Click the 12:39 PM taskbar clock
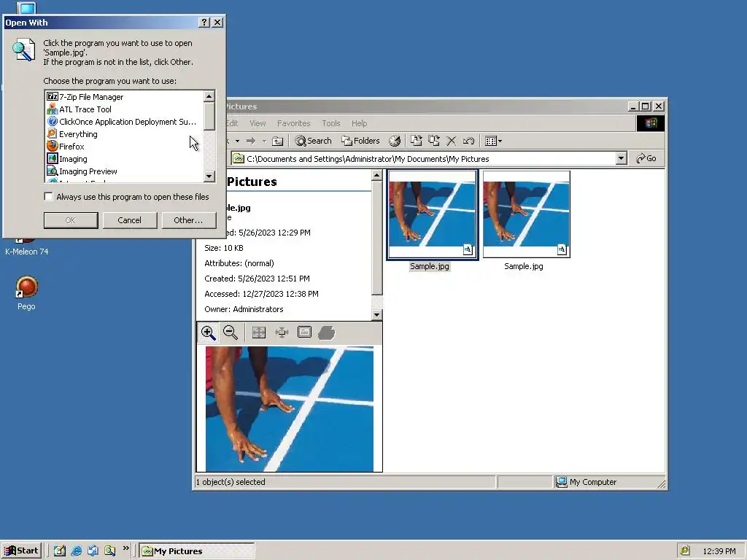Image resolution: width=747 pixels, height=560 pixels. 719,551
